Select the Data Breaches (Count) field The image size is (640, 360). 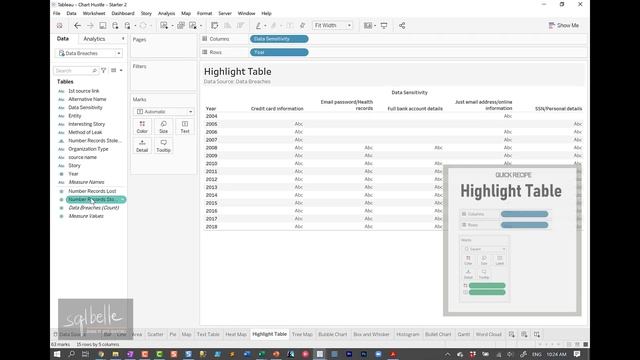94,208
